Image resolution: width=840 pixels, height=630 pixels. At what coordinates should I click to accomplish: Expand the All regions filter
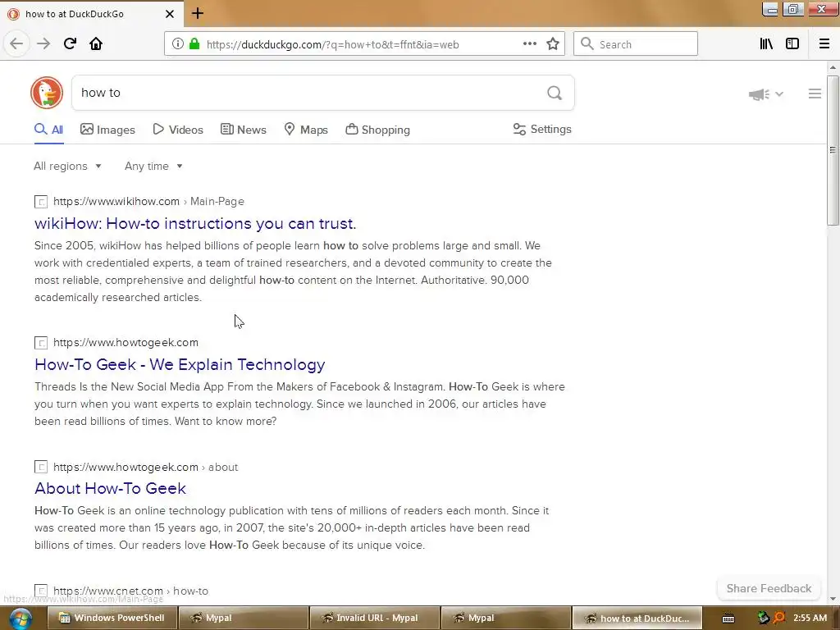pos(67,166)
